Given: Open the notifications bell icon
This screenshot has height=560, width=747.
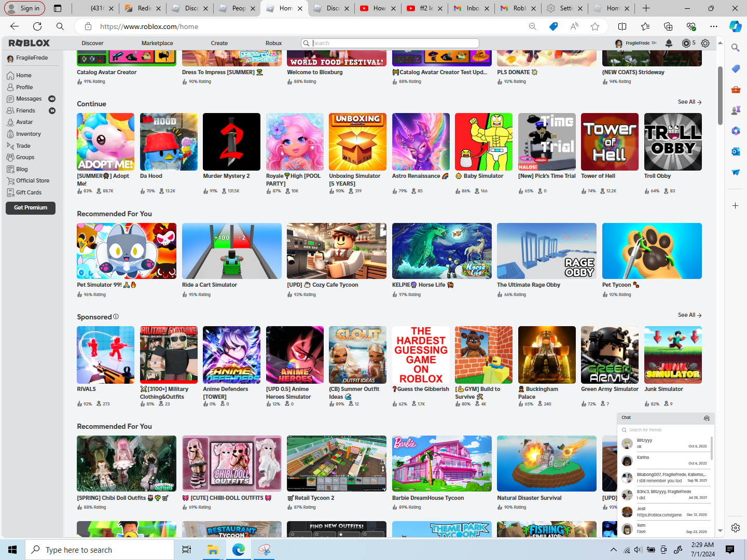Looking at the screenshot, I should (669, 43).
